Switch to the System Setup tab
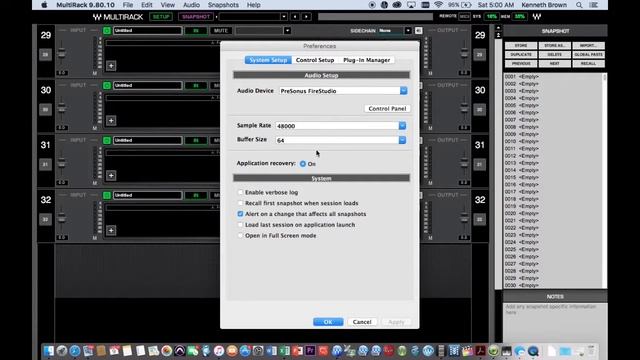The width and height of the screenshot is (640, 360). click(x=268, y=60)
